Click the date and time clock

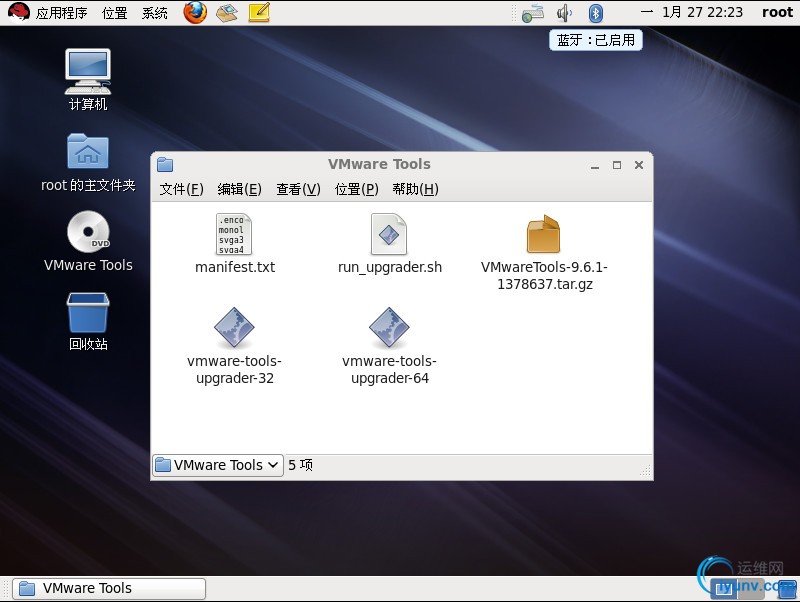(x=692, y=12)
